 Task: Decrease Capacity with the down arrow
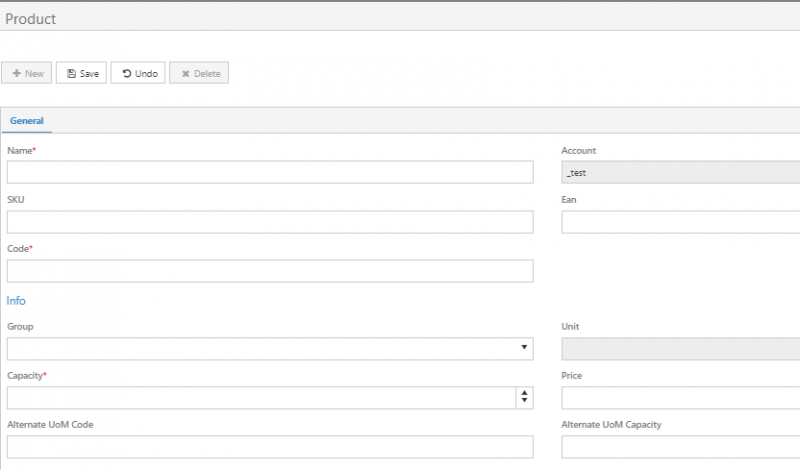(524, 401)
